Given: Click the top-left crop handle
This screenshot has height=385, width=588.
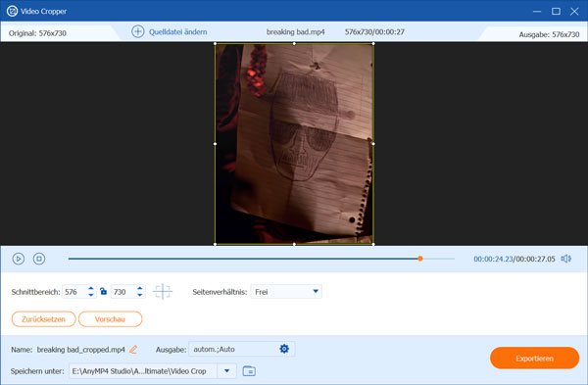Looking at the screenshot, I should coord(215,43).
